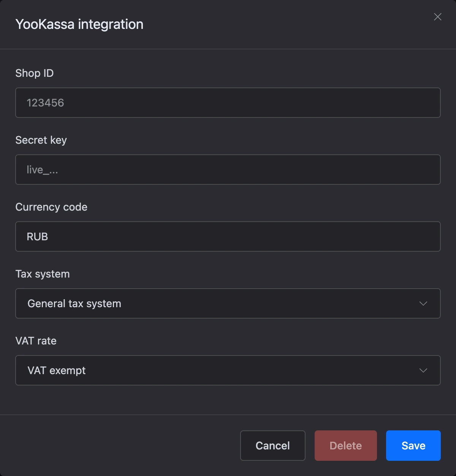Image resolution: width=456 pixels, height=476 pixels.
Task: Click the Secret key label
Action: tap(41, 140)
